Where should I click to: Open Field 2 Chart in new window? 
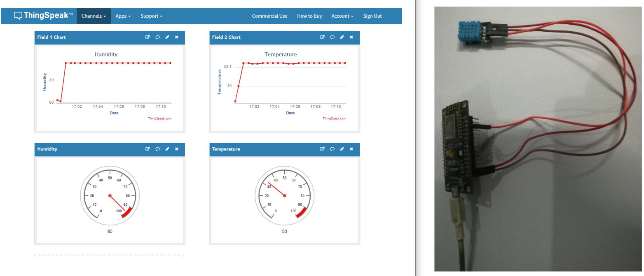coord(322,37)
